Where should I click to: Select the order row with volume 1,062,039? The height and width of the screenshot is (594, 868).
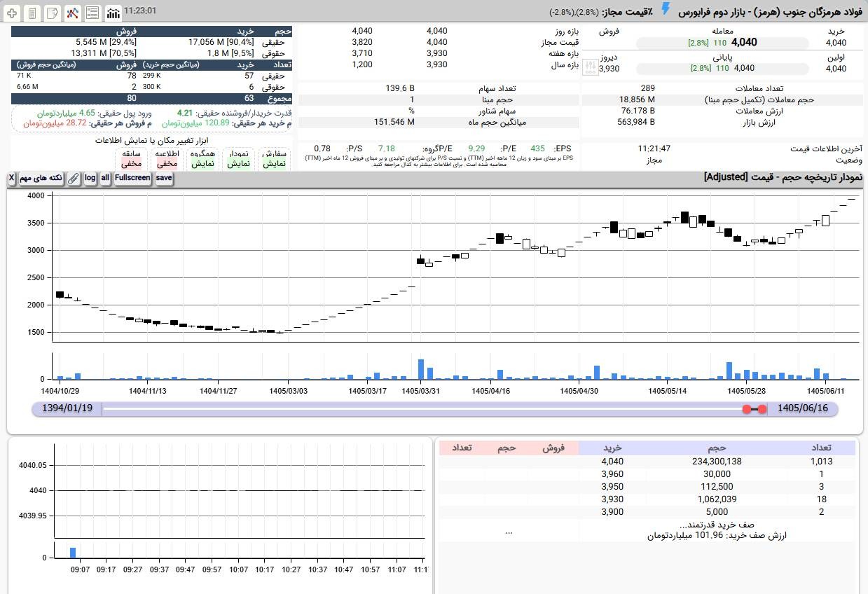tap(647, 499)
